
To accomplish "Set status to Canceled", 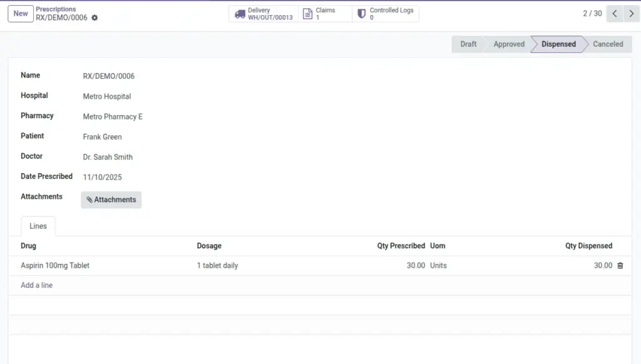I will tap(608, 44).
